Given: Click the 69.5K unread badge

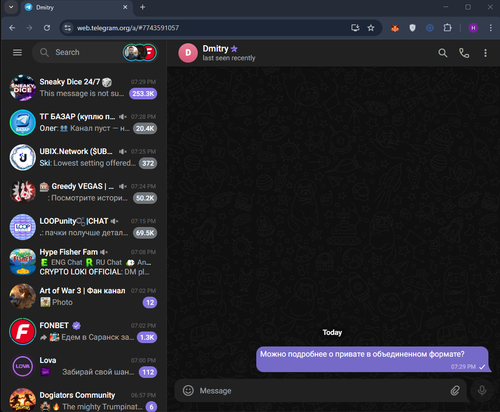Looking at the screenshot, I should [x=145, y=233].
